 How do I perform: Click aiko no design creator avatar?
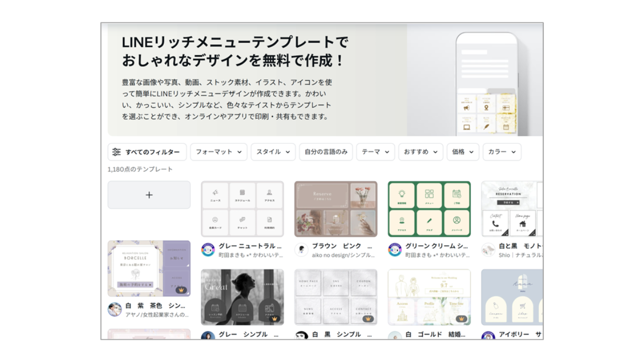[301, 250]
